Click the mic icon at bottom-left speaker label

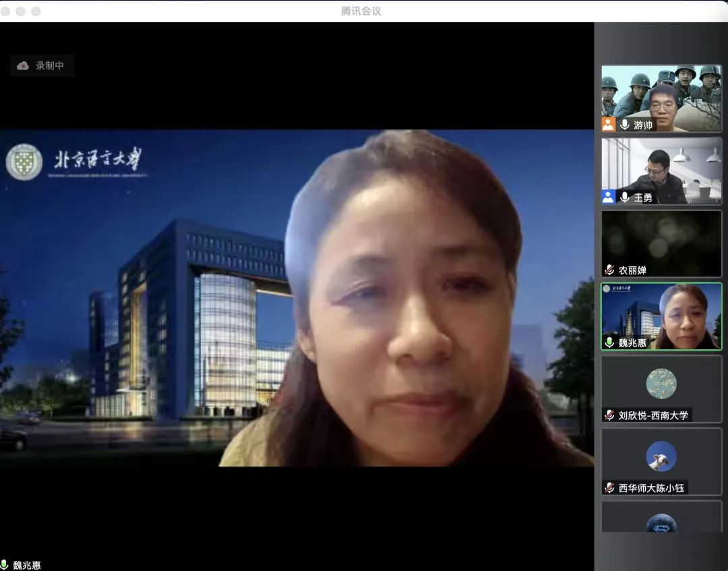pos(5,565)
